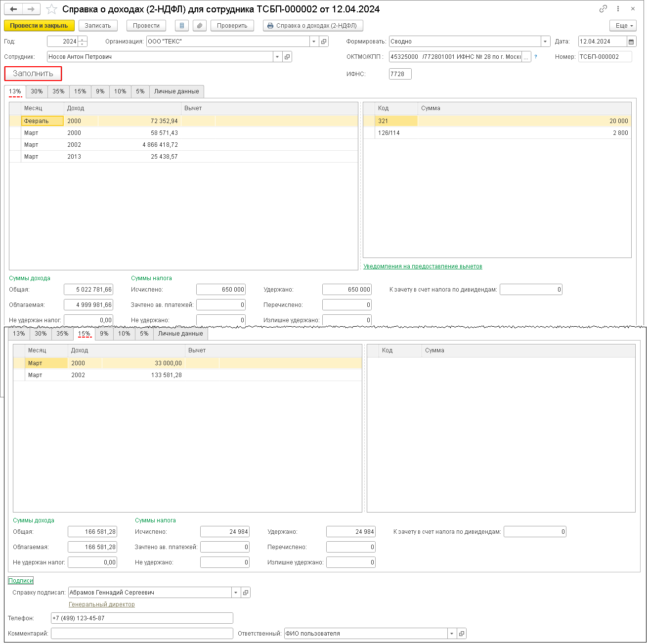Go back with the left arrow
Image resolution: width=647 pixels, height=644 pixels.
13,9
